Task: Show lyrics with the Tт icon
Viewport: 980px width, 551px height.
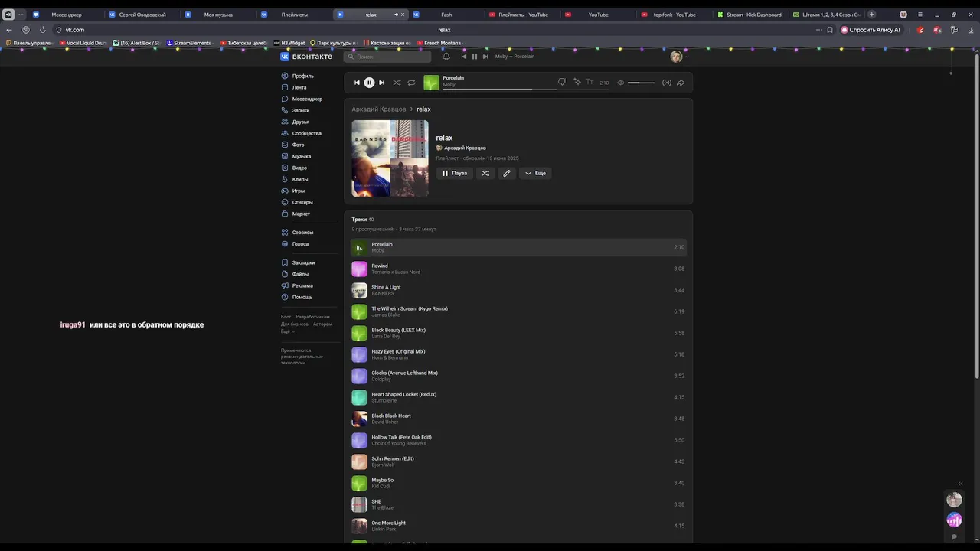Action: (590, 82)
